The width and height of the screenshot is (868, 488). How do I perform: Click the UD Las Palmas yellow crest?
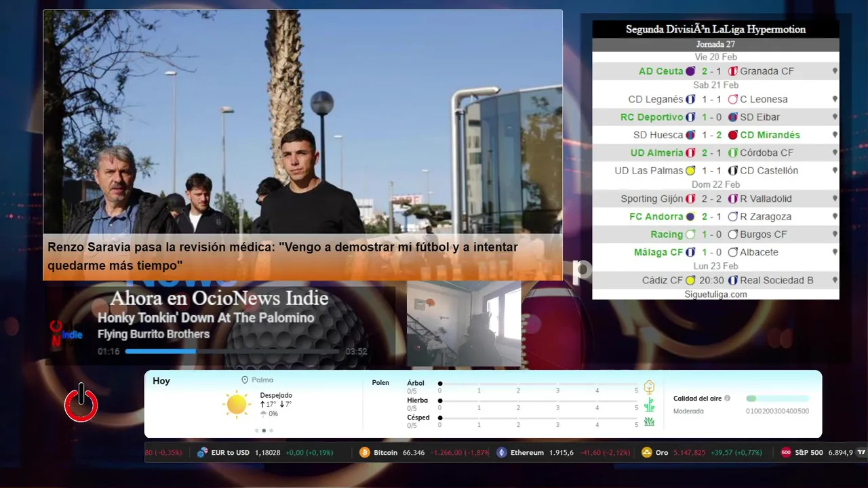pyautogui.click(x=690, y=171)
